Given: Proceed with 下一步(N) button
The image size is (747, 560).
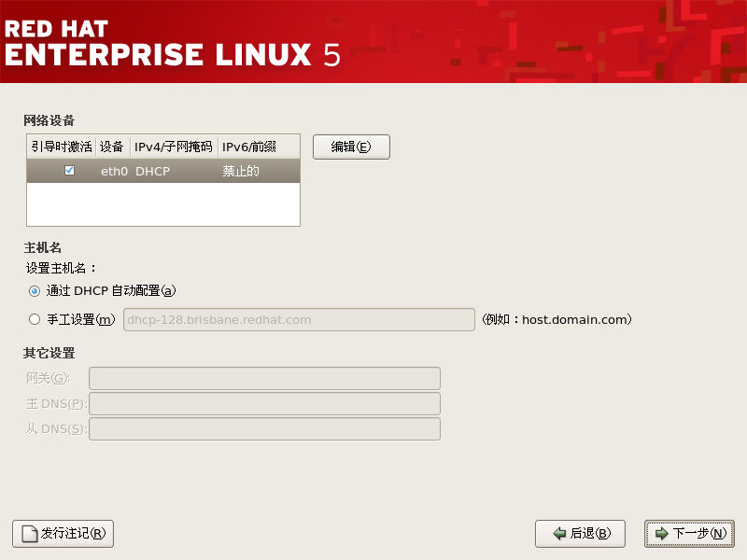Looking at the screenshot, I should click(689, 534).
